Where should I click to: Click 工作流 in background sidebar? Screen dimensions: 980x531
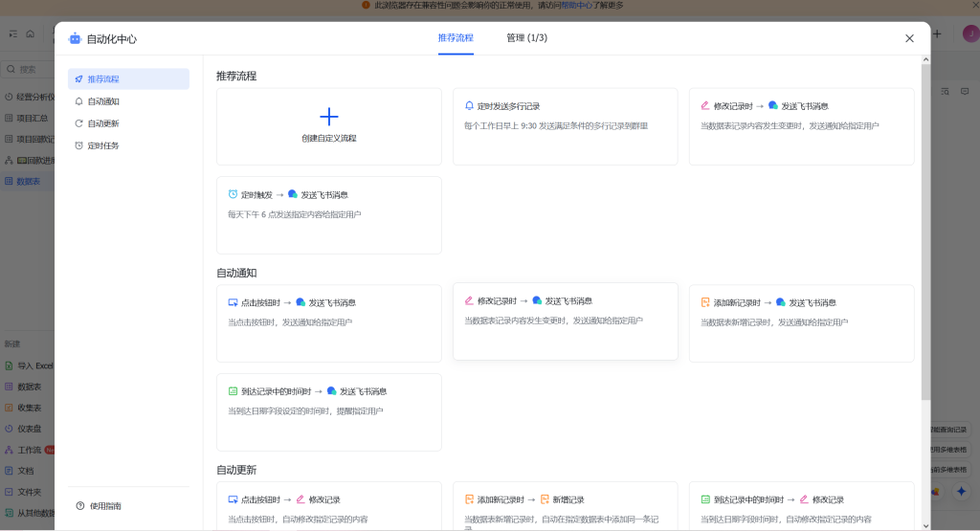pos(29,450)
